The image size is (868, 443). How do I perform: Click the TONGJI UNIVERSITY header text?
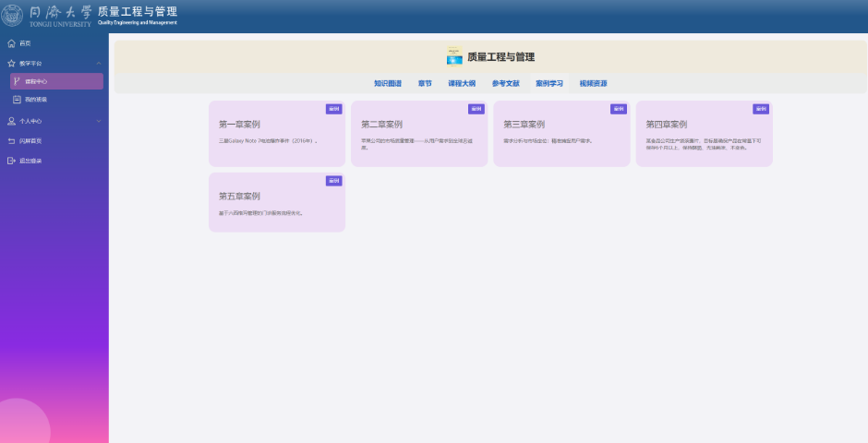[x=60, y=24]
